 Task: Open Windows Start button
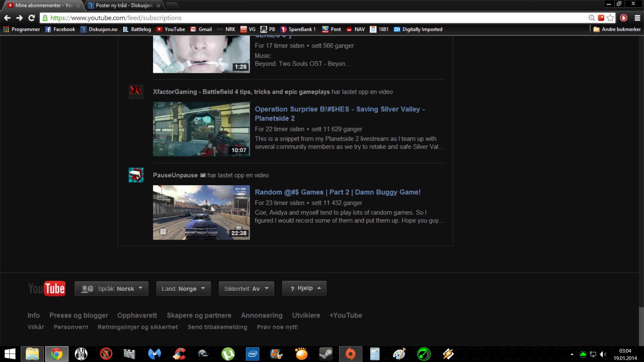[x=10, y=354]
